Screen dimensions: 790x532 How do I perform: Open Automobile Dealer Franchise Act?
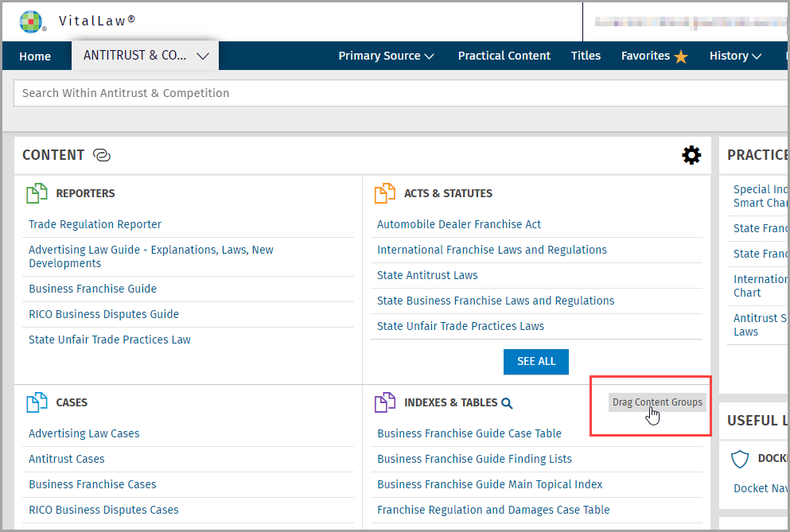458,225
